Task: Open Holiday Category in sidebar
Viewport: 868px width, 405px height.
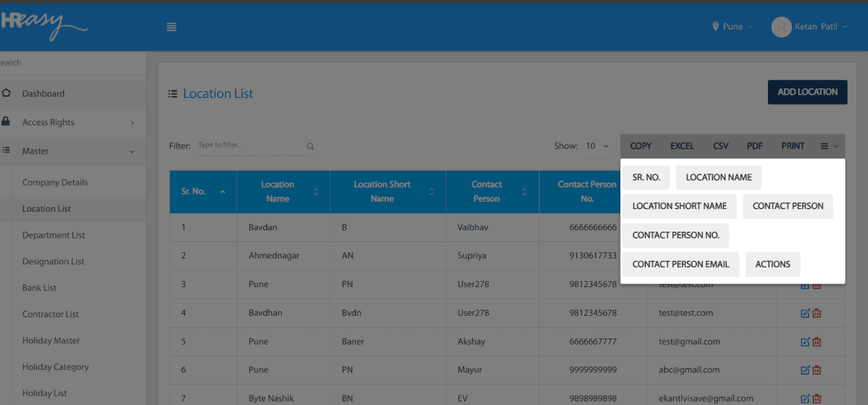Action: click(x=56, y=367)
